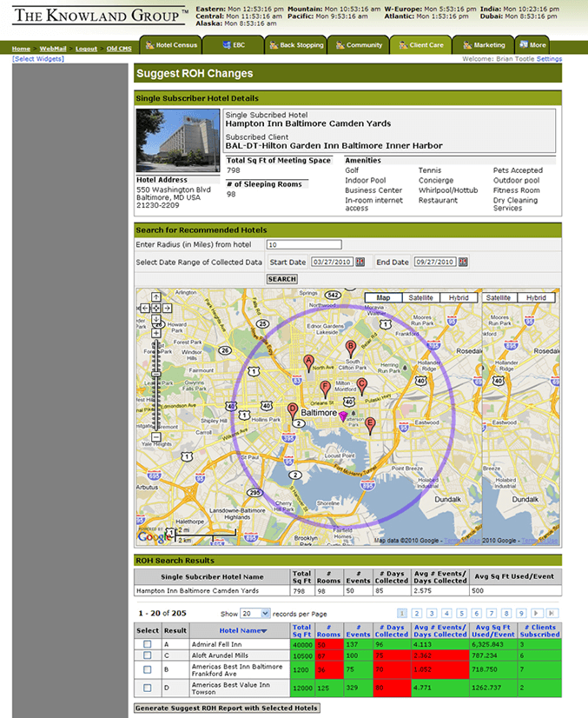Click the Start Date input field

332,262
